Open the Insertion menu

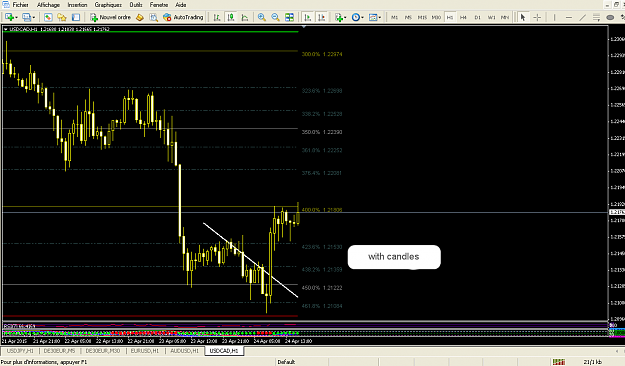click(77, 5)
